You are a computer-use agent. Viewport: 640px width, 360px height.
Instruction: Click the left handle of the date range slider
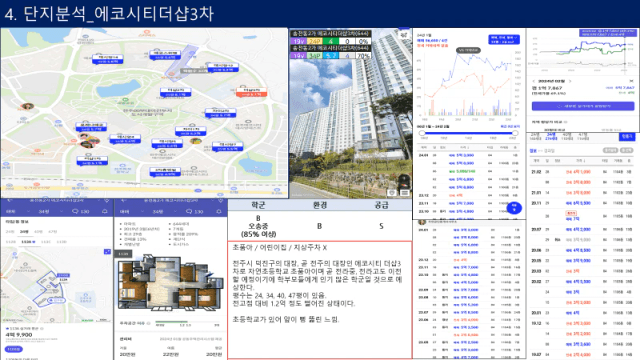[422, 133]
